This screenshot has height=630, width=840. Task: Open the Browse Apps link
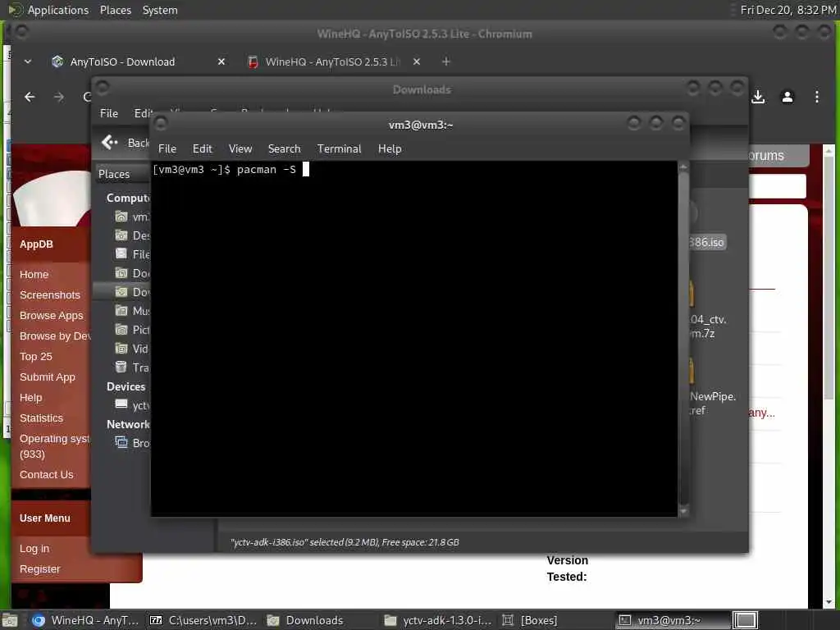52,316
